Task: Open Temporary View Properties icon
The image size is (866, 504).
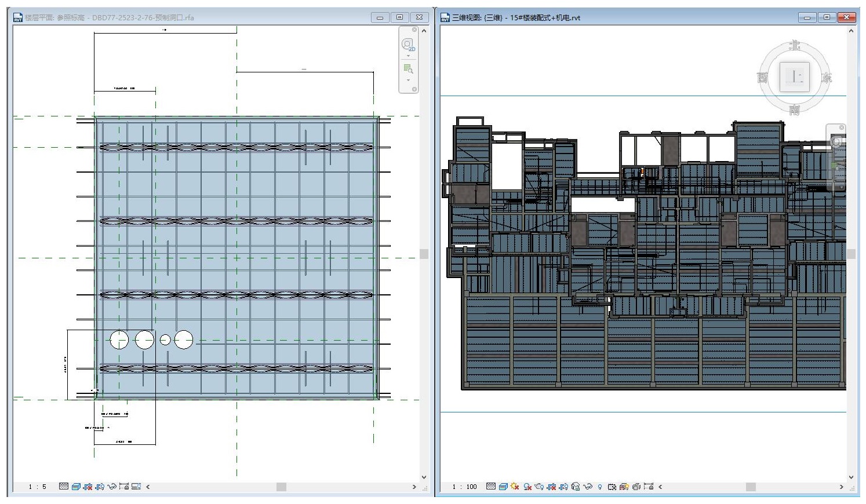Action: pos(612,487)
